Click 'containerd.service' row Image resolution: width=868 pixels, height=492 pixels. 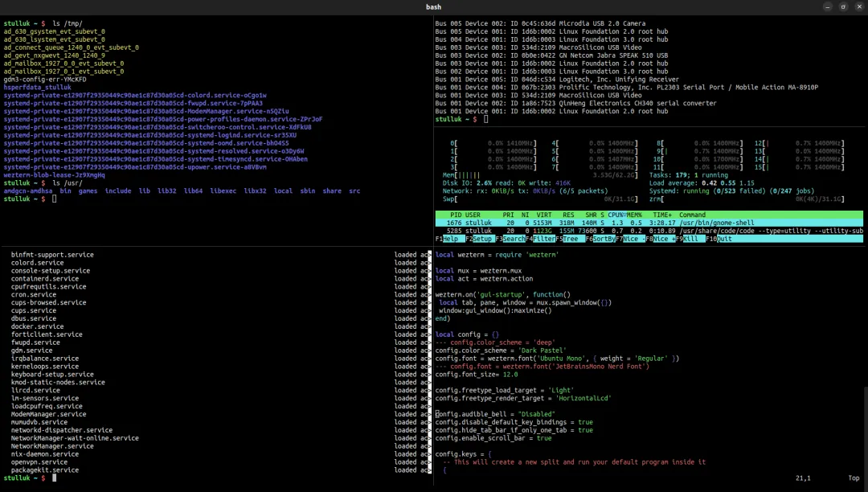click(45, 279)
